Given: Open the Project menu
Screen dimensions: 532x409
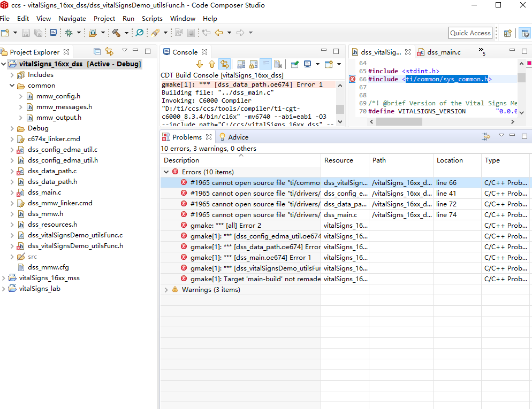Looking at the screenshot, I should (104, 18).
